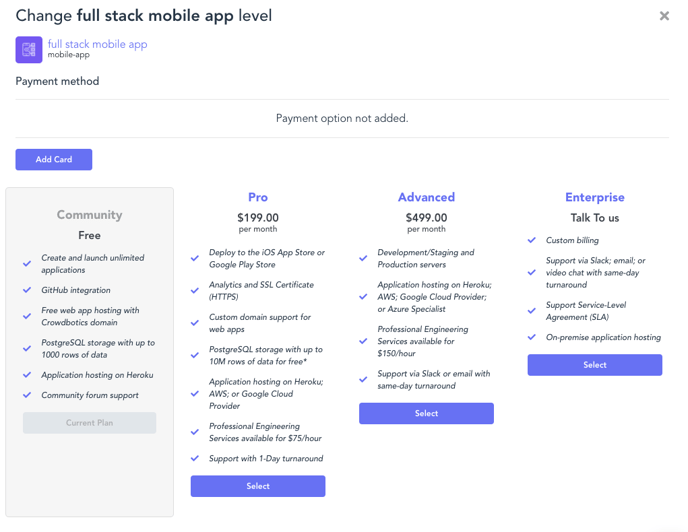The width and height of the screenshot is (688, 532).
Task: Click checkmark beside Analytics and SSL Certificate
Action: (195, 291)
